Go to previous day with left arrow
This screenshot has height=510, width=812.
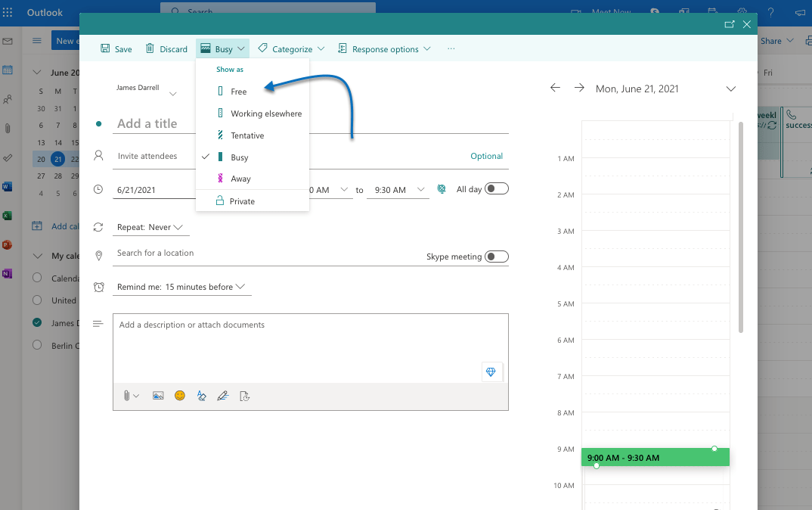(x=555, y=89)
